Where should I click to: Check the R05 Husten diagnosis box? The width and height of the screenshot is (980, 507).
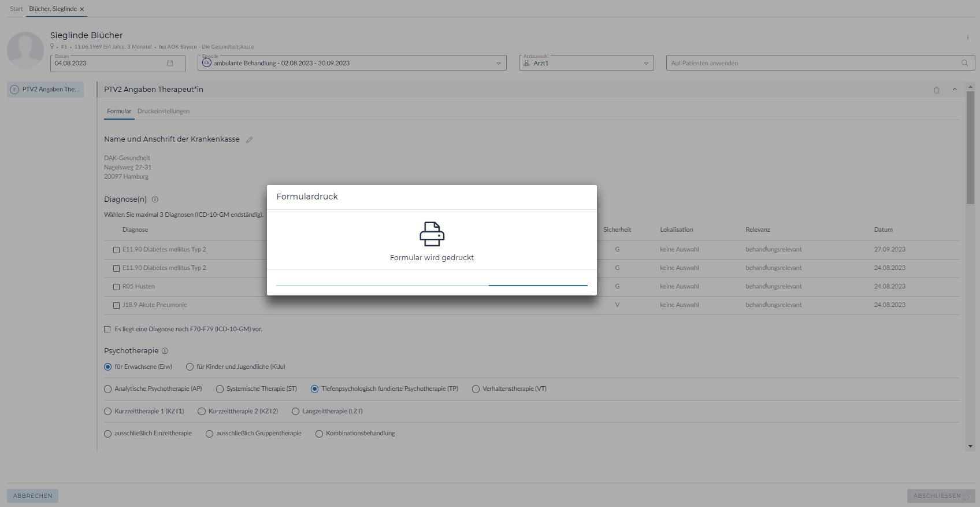point(116,287)
